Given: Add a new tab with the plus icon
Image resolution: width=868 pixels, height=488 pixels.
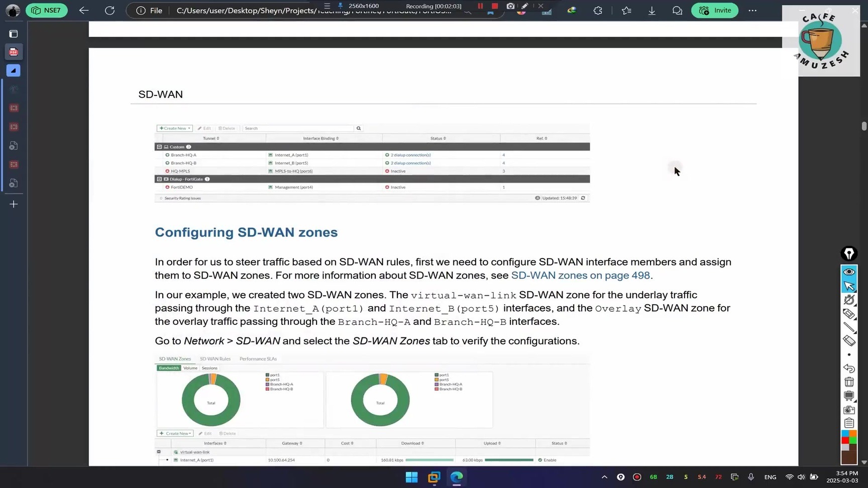Looking at the screenshot, I should click(14, 204).
